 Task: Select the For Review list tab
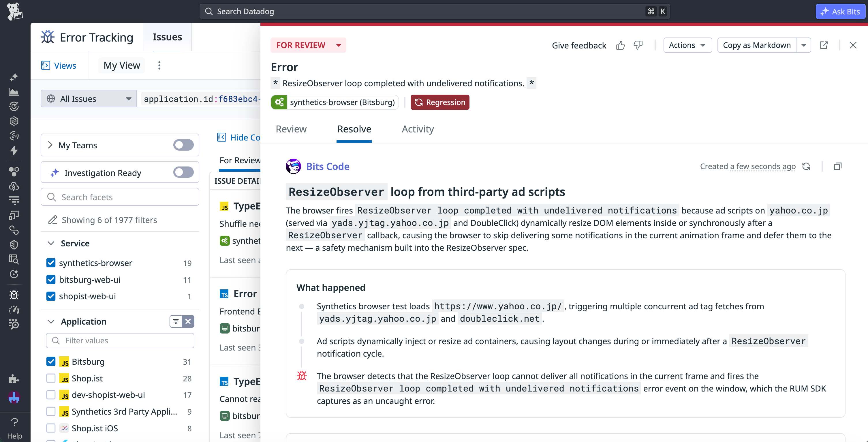point(240,160)
